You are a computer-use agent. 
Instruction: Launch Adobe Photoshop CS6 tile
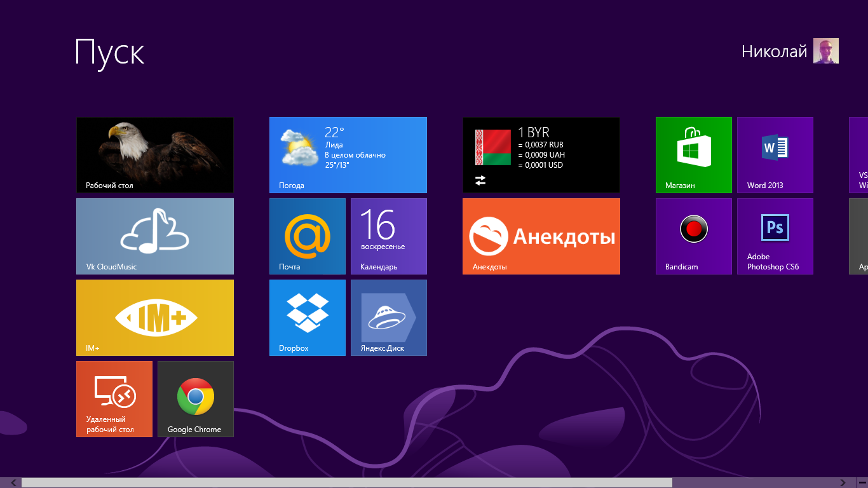(x=775, y=236)
